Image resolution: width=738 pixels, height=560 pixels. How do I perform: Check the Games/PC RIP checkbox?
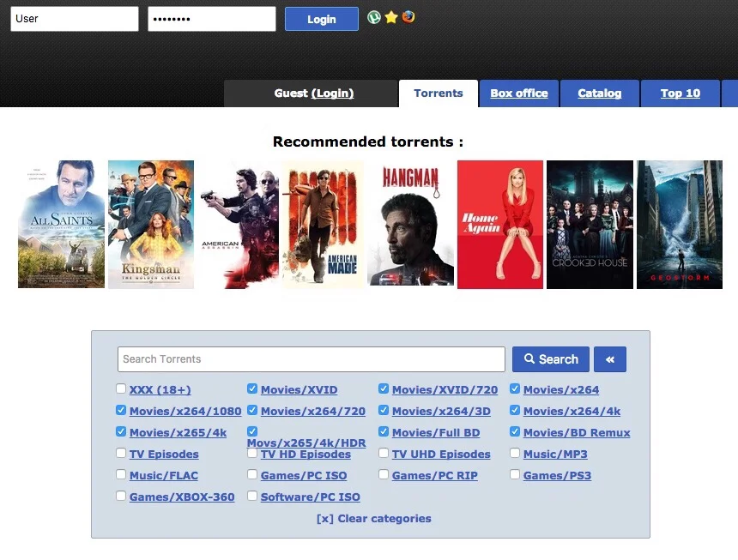(x=384, y=474)
